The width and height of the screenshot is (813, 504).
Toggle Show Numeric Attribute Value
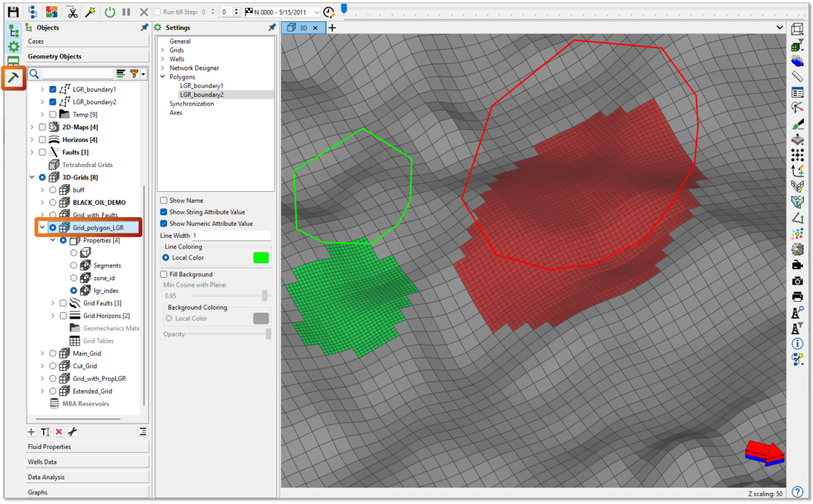point(164,224)
